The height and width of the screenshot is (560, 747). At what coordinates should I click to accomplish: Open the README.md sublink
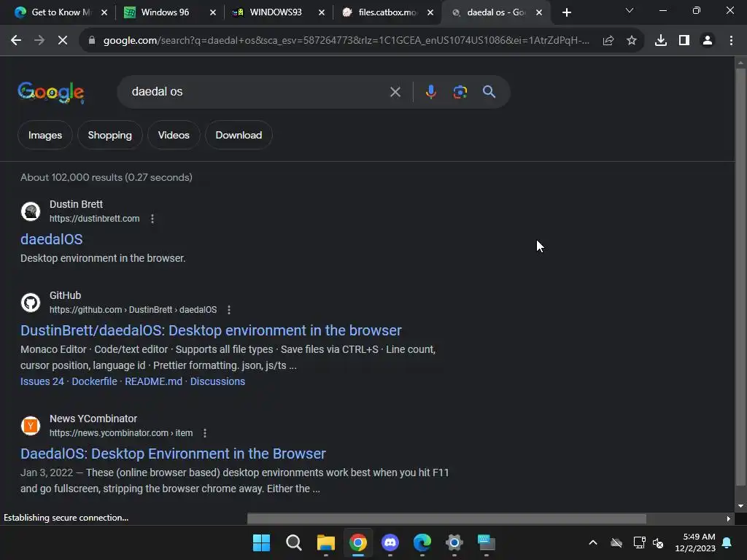pyautogui.click(x=153, y=381)
